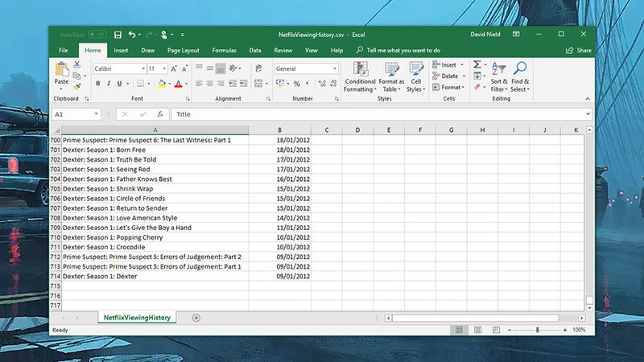Apply Comma Style number format
This screenshot has width=644, height=362.
pos(307,84)
